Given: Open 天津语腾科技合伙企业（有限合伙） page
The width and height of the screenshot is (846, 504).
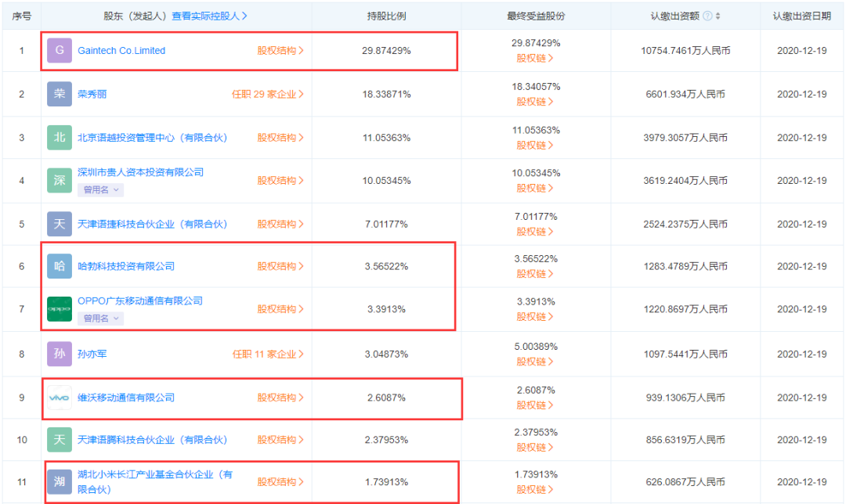Looking at the screenshot, I should click(152, 440).
